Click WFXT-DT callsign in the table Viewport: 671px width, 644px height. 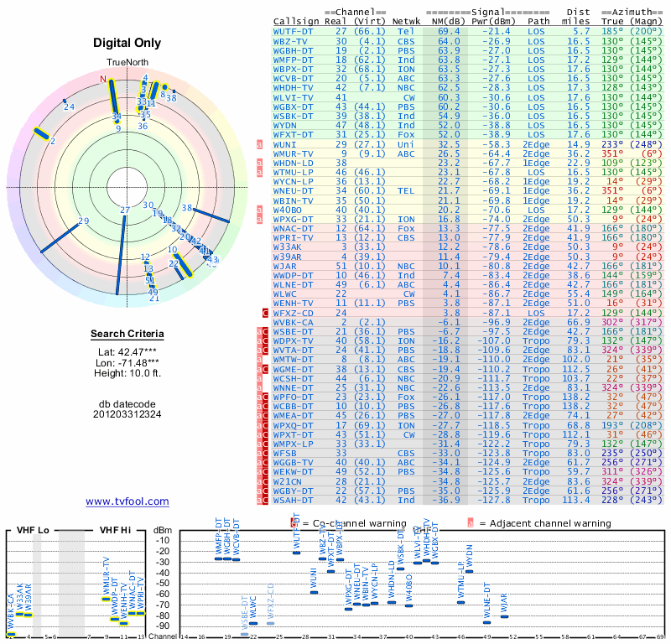[x=293, y=134]
